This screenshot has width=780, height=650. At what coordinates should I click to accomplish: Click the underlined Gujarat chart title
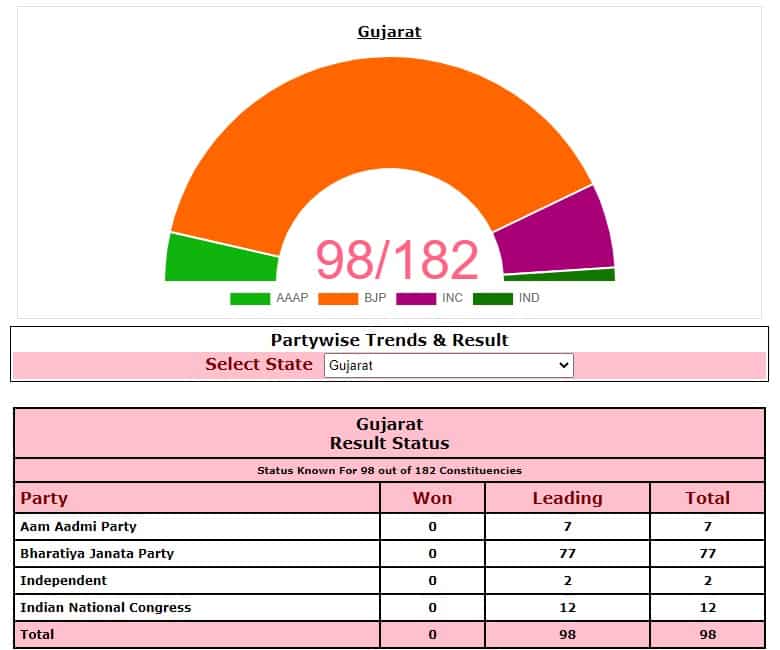[x=390, y=32]
